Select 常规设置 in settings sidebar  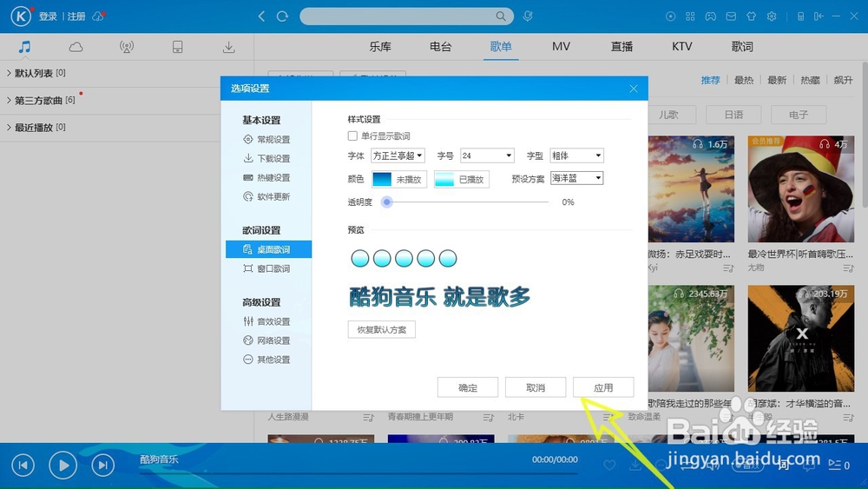(x=268, y=140)
